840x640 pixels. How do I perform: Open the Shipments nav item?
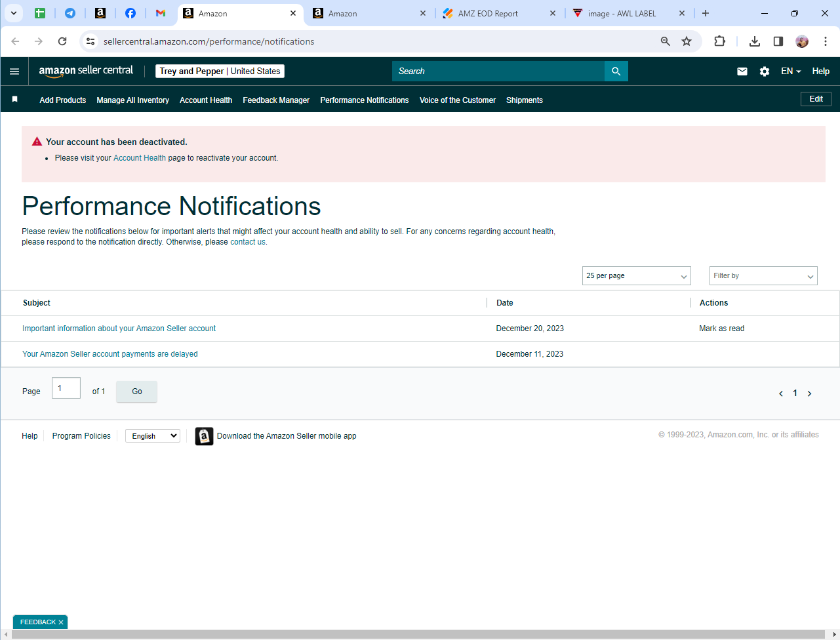tap(525, 100)
